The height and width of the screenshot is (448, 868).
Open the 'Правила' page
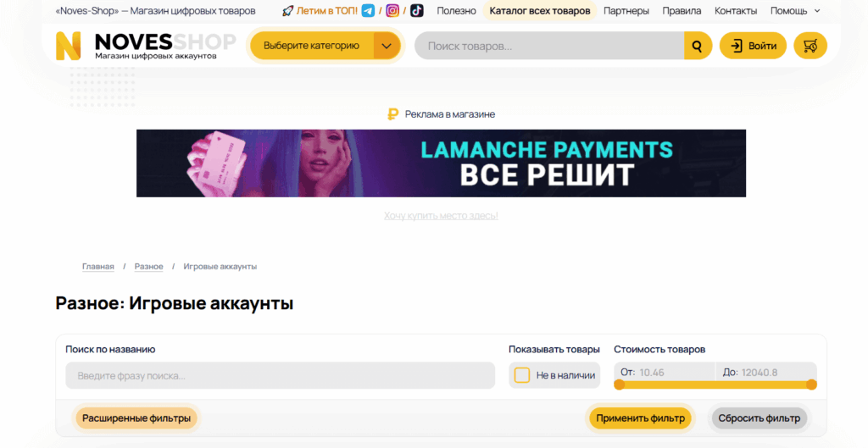point(682,10)
